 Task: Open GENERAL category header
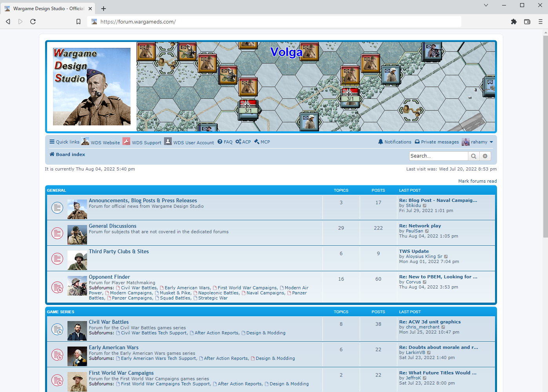click(x=56, y=190)
